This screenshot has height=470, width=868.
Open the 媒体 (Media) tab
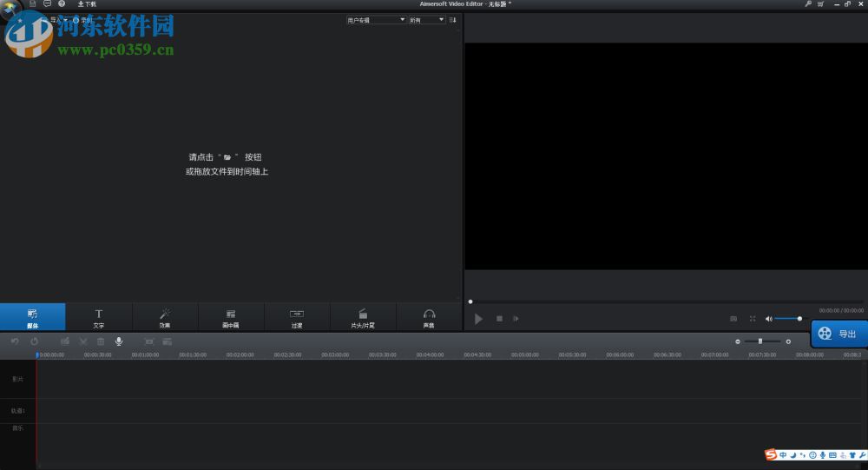click(x=33, y=318)
